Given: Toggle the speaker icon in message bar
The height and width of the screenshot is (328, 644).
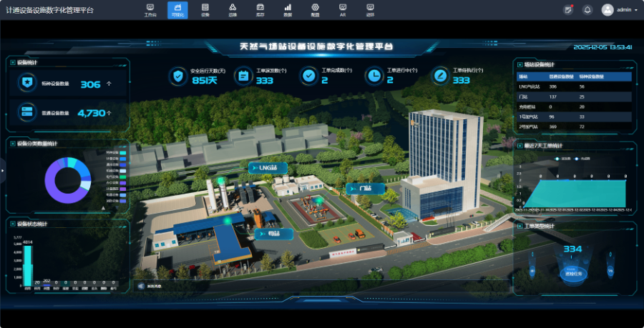Looking at the screenshot, I should click(141, 285).
